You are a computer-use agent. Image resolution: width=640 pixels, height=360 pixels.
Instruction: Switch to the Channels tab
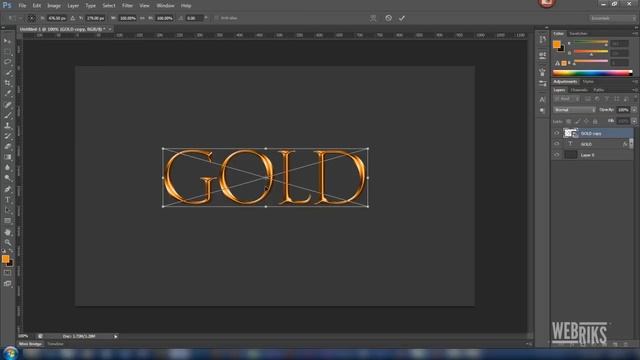[579, 90]
